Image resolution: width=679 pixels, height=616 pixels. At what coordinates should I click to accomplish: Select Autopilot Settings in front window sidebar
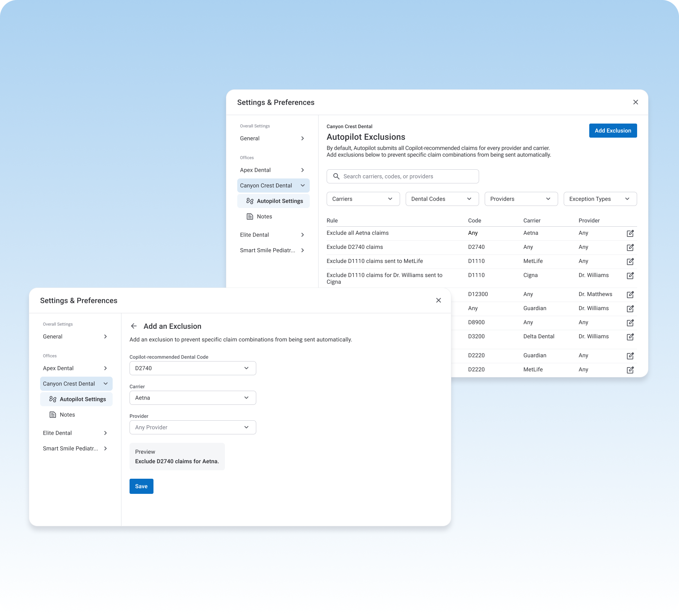pos(76,399)
